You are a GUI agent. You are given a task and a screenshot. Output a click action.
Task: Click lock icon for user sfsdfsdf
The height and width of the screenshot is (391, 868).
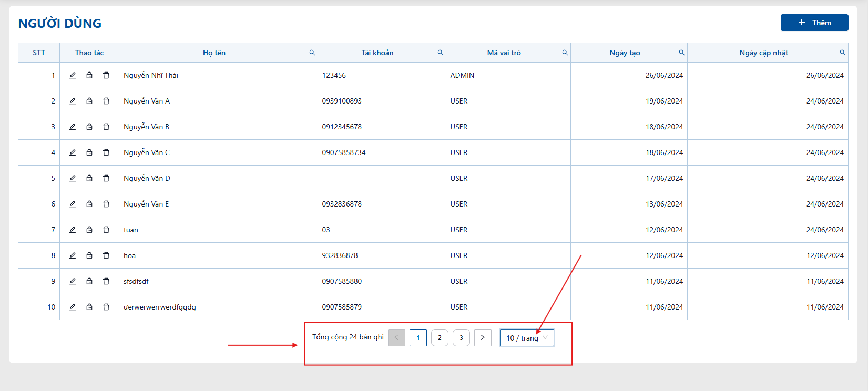tap(89, 281)
